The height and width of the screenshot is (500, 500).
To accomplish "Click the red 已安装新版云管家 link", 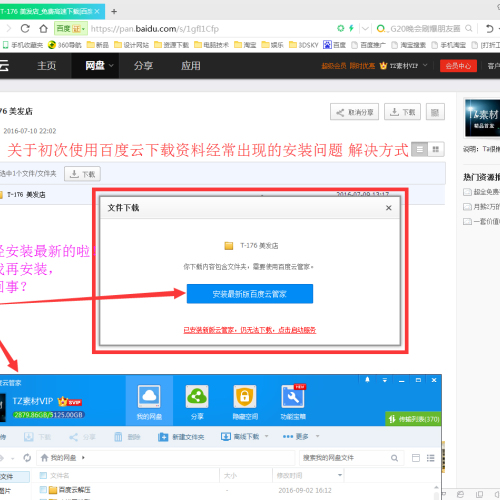I will [250, 330].
